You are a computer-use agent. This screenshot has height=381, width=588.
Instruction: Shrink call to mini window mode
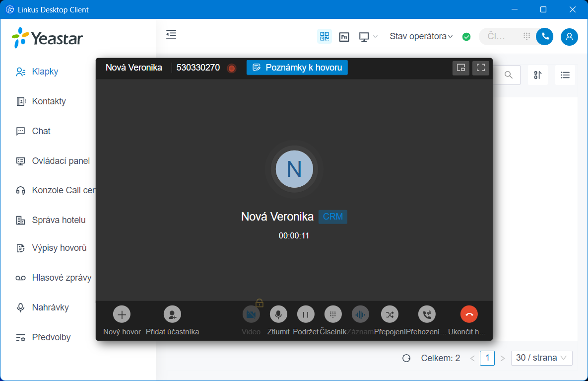(x=460, y=68)
